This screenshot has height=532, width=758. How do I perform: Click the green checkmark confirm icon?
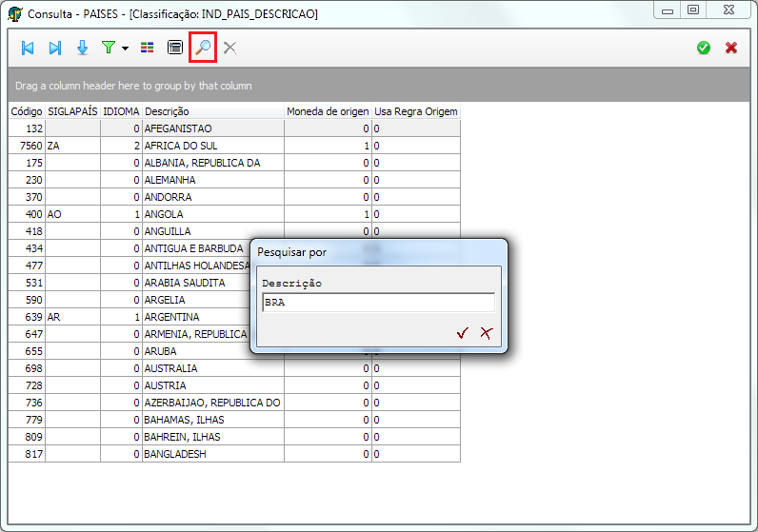[x=704, y=48]
